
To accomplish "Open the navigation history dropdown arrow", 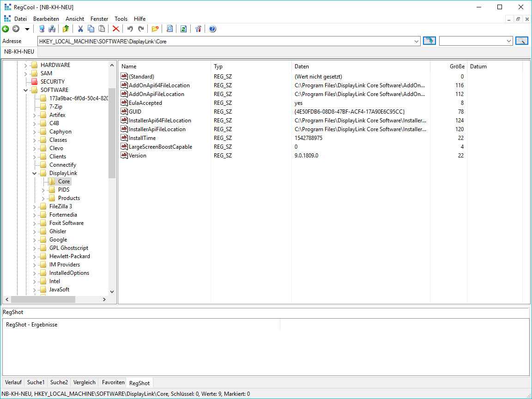I will tap(27, 29).
